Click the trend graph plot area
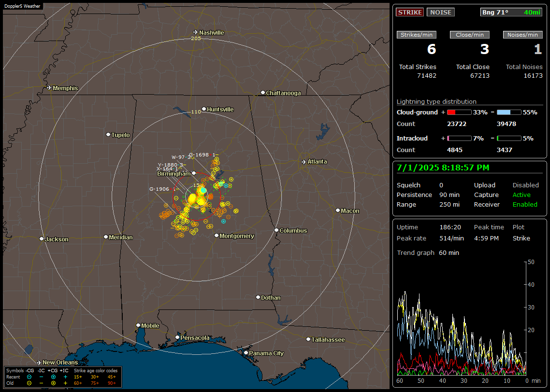Screen dimensions: 550x392 [461, 319]
